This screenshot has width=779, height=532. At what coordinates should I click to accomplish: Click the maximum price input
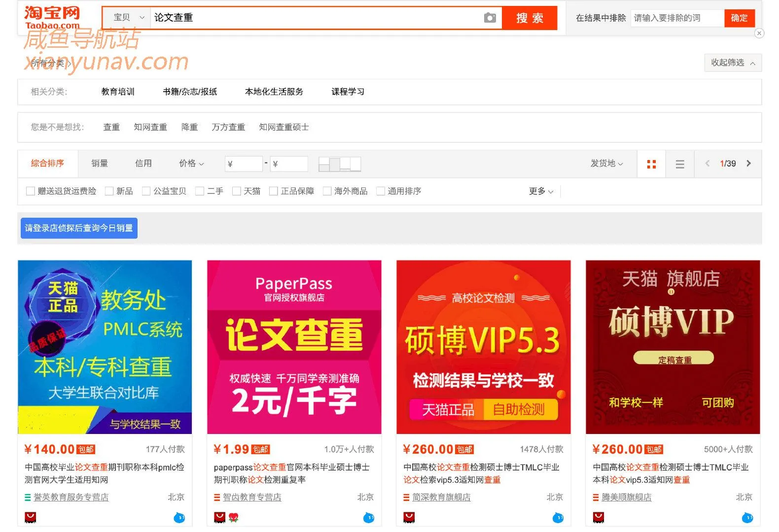point(289,164)
